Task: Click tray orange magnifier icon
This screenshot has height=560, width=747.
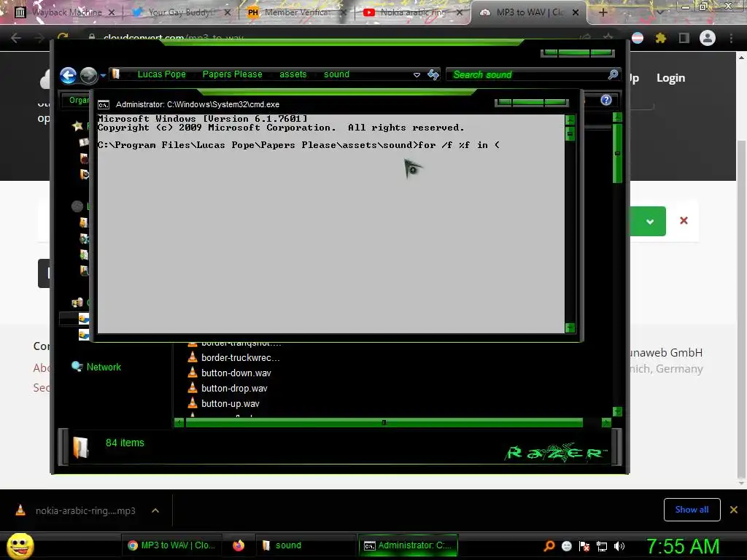Action: [549, 545]
